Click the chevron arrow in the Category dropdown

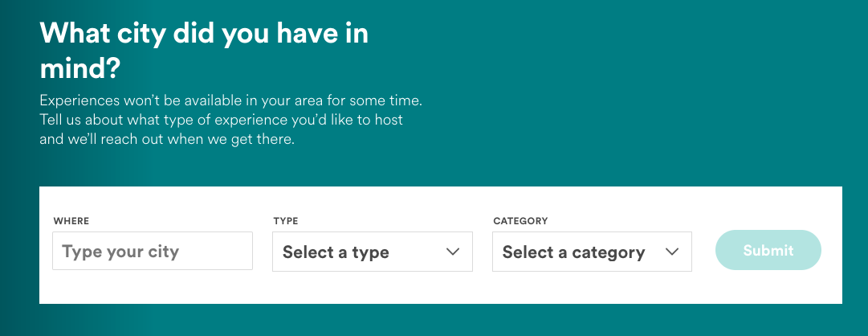(x=673, y=252)
